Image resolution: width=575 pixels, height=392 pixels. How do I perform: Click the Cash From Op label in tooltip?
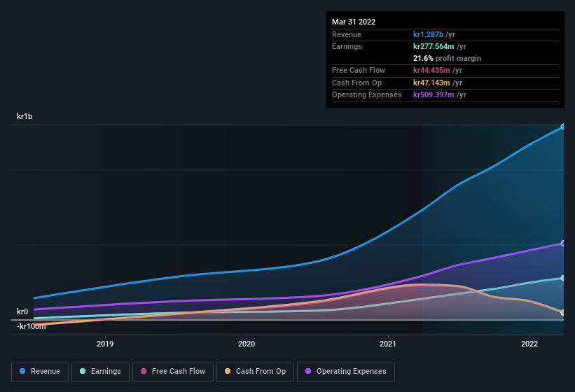click(x=356, y=83)
